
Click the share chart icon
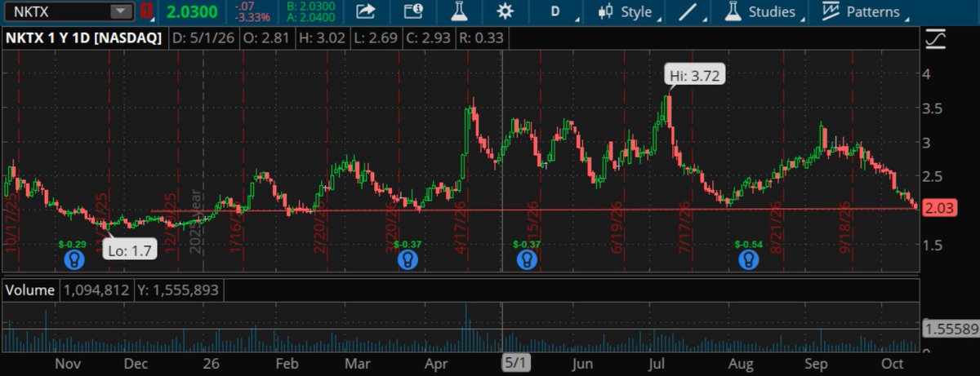366,11
